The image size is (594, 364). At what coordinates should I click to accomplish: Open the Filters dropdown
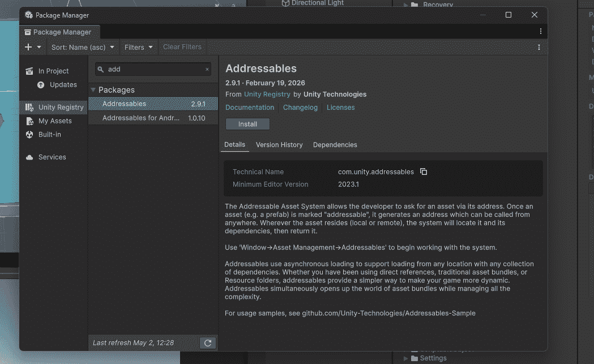tap(138, 47)
